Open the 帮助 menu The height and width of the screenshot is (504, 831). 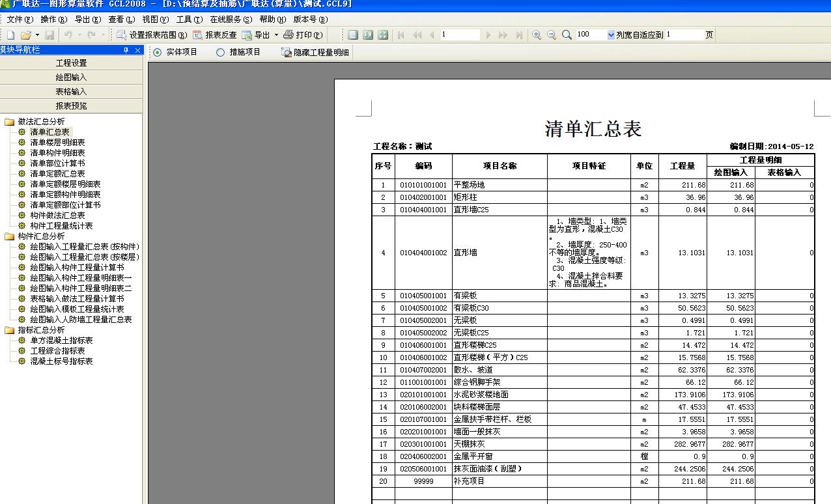point(273,20)
